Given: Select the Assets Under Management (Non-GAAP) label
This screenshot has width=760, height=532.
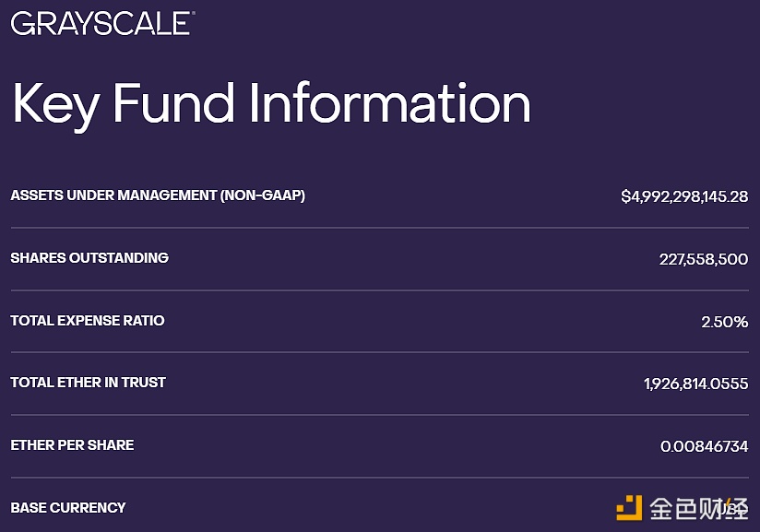Looking at the screenshot, I should [158, 195].
